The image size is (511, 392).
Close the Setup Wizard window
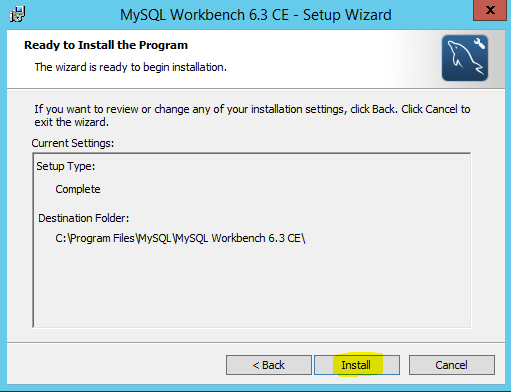click(490, 10)
